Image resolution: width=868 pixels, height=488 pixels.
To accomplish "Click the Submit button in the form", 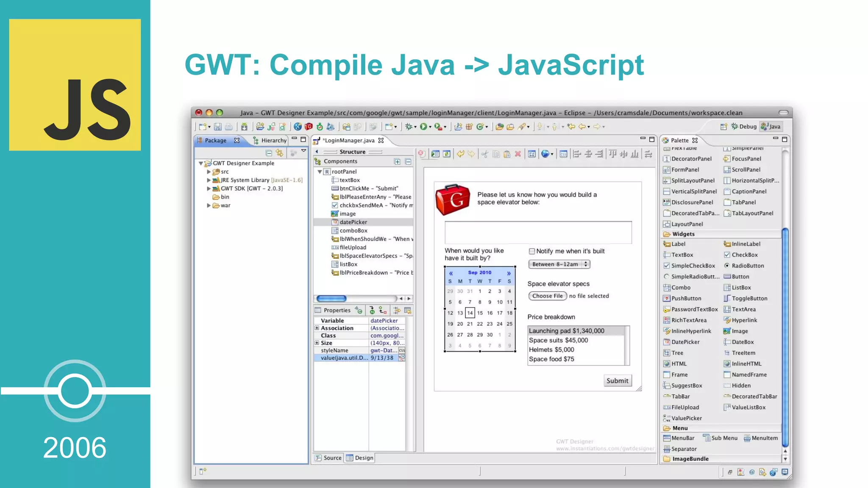I will pos(618,380).
